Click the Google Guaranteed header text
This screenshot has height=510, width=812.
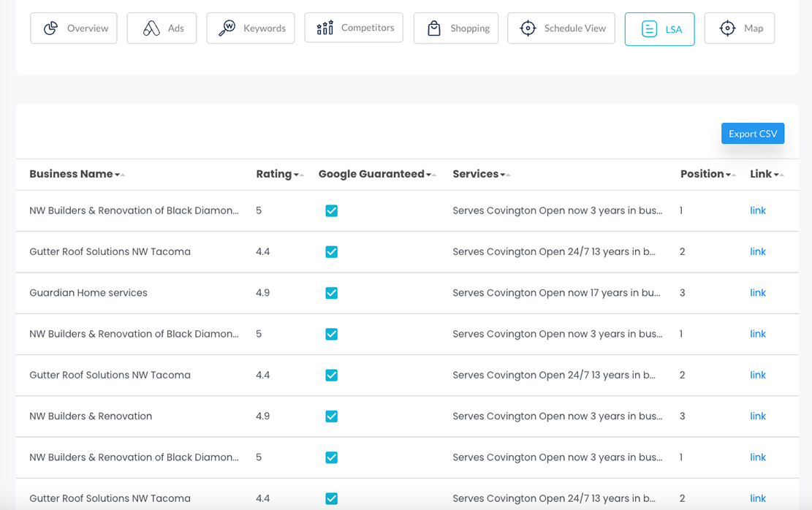371,174
